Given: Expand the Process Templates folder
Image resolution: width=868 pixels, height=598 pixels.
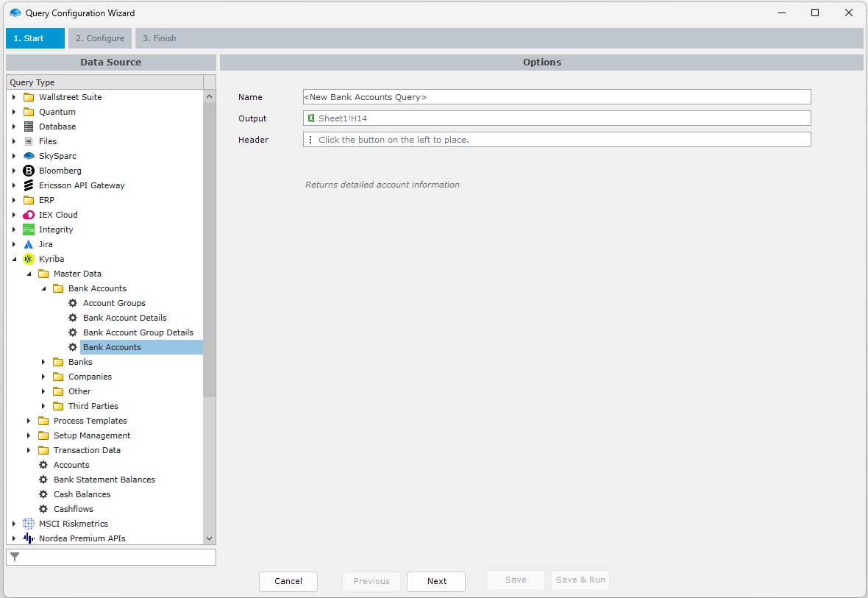Looking at the screenshot, I should pyautogui.click(x=29, y=421).
